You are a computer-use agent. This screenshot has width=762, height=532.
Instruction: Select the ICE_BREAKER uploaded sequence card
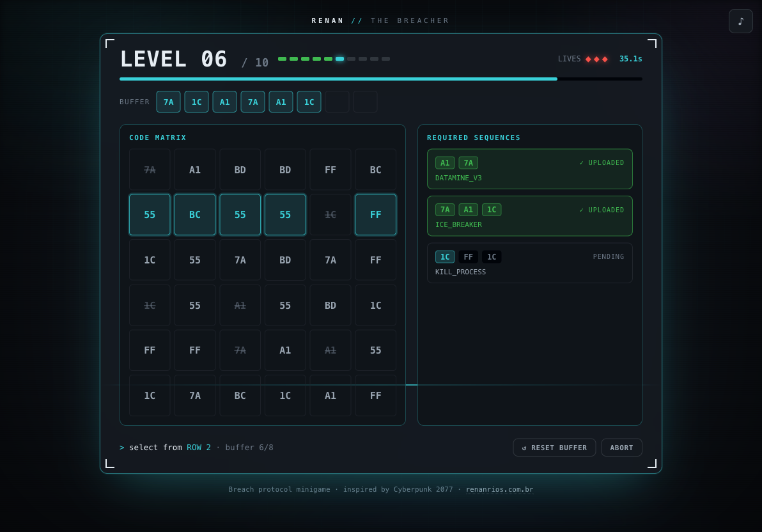click(530, 216)
